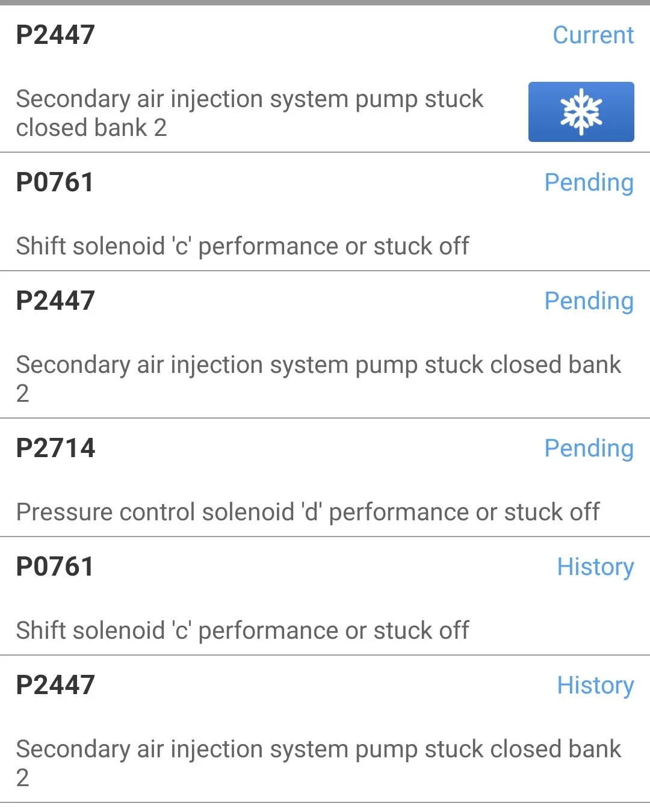
Task: Tap History status beside P2447
Action: (595, 685)
